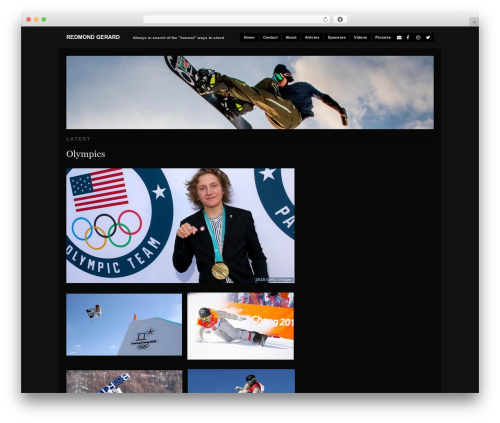Open the PyeongChang jump airborne photo
Viewport: 500px width, 423px height.
pyautogui.click(x=124, y=325)
